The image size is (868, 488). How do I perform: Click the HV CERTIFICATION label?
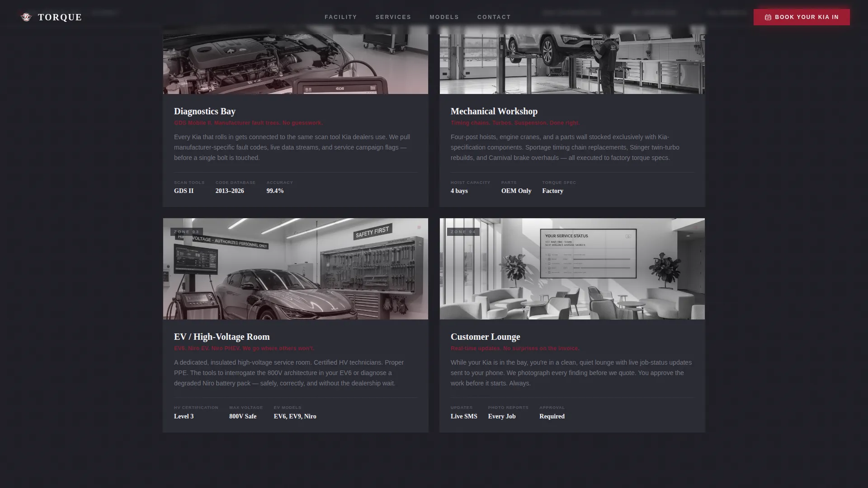tap(196, 408)
